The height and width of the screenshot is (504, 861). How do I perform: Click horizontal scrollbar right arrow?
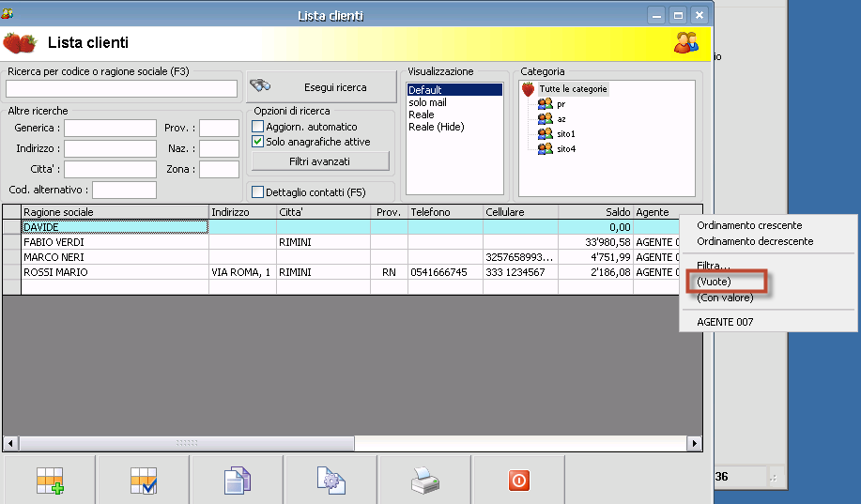(695, 443)
